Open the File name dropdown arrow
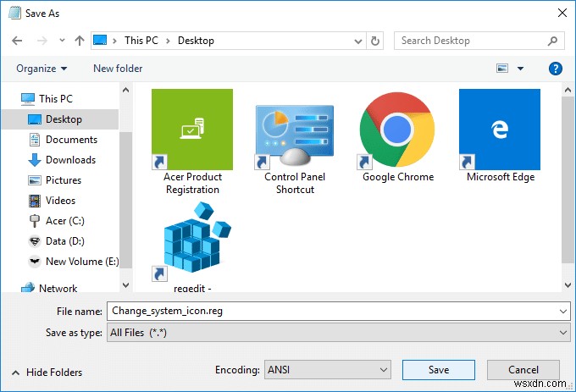Image resolution: width=576 pixels, height=392 pixels. (x=563, y=312)
